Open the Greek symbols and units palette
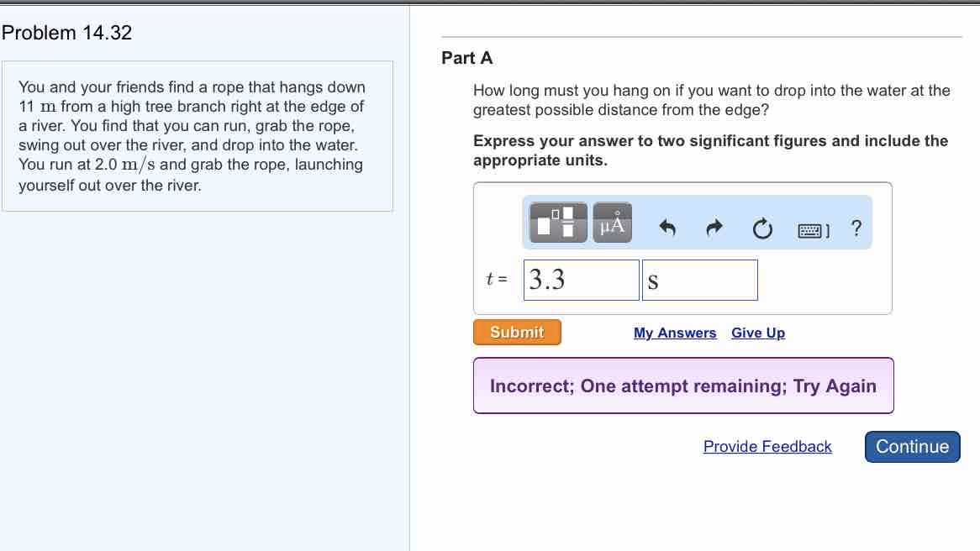Screen dimensions: 980x551 click(613, 223)
